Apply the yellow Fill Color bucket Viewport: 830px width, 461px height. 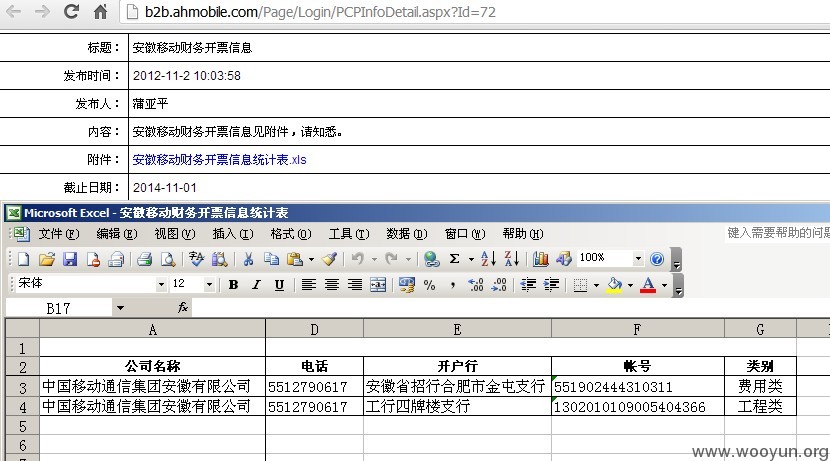tap(615, 285)
